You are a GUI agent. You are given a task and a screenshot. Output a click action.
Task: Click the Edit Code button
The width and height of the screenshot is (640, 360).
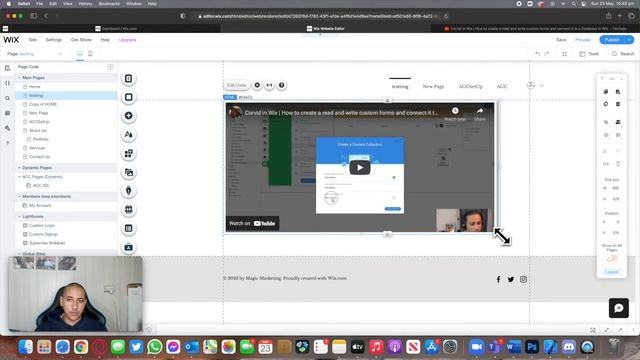(x=236, y=85)
